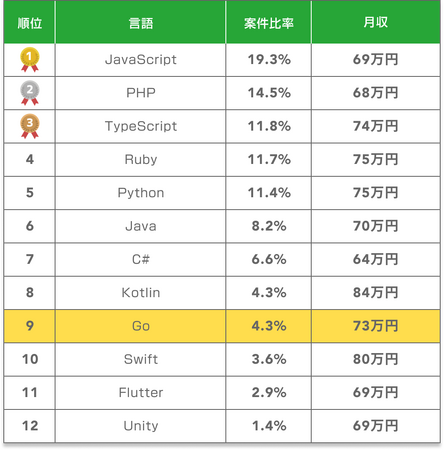Click the Flutter language cell

(141, 393)
